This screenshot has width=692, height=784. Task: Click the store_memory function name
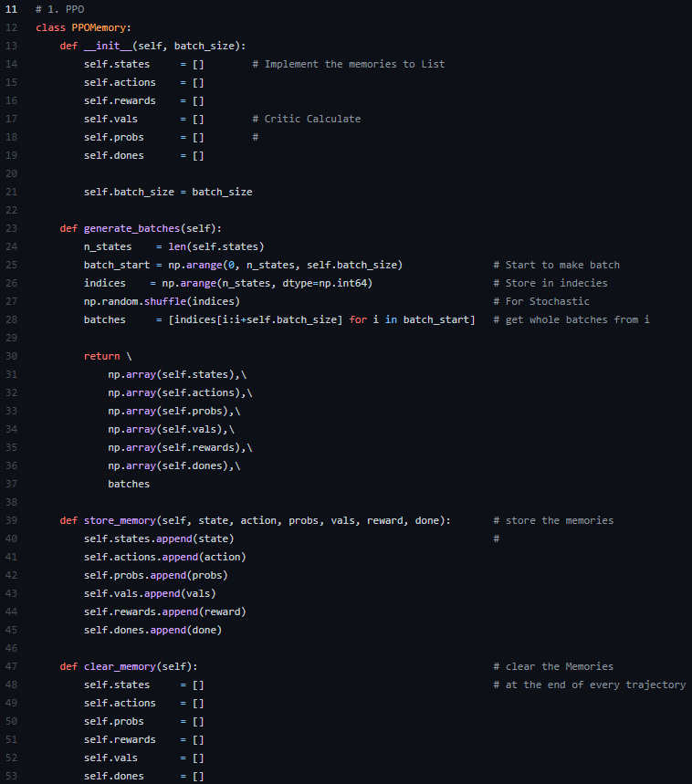(120, 520)
